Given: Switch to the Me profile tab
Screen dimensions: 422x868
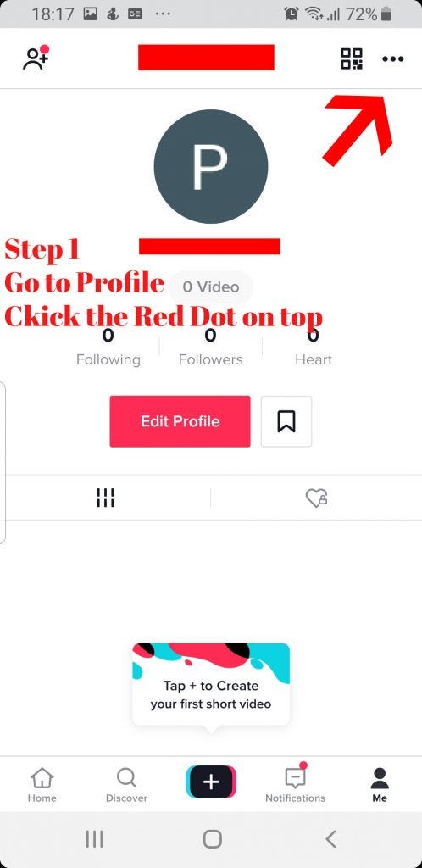Looking at the screenshot, I should [x=380, y=785].
